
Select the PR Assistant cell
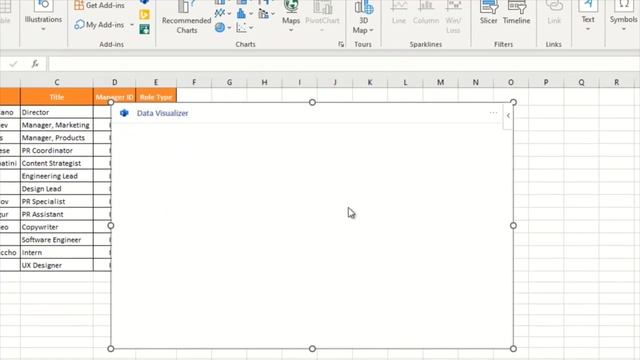(57, 214)
